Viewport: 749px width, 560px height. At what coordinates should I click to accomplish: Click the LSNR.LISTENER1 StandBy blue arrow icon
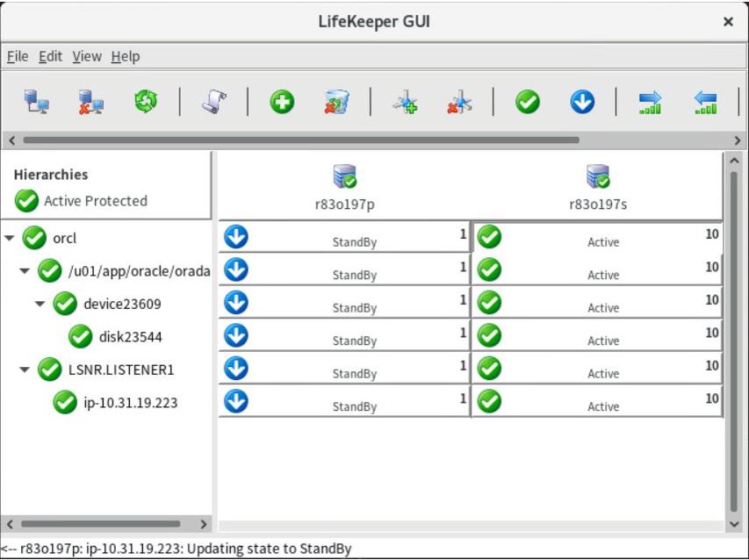(236, 369)
